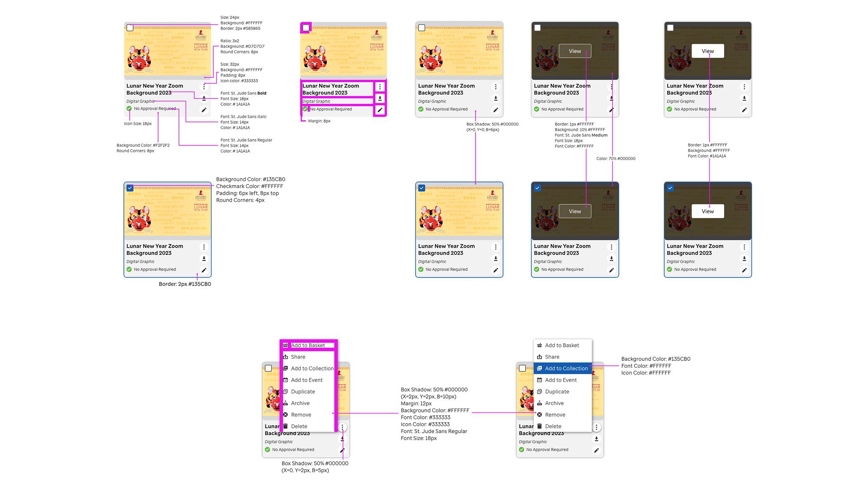Click Delete trash icon in blue-highlight menu
The width and height of the screenshot is (868, 488).
point(539,426)
